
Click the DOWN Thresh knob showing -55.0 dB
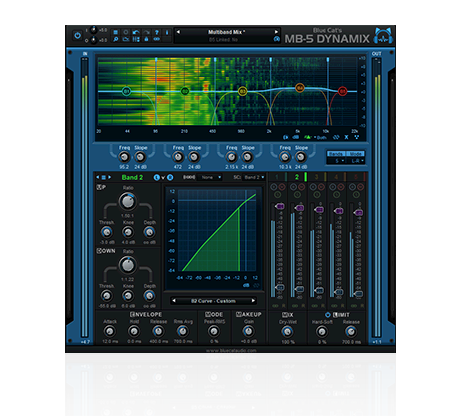pos(106,295)
